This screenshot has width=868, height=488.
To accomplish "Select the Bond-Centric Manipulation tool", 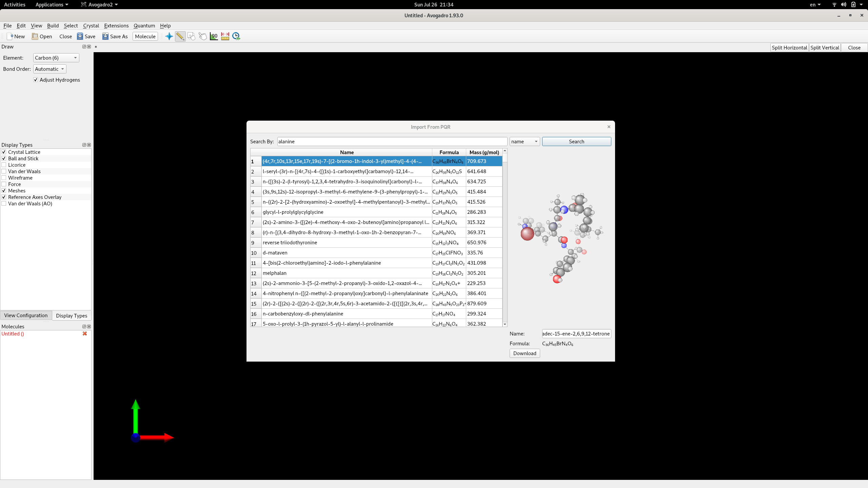I will [214, 36].
